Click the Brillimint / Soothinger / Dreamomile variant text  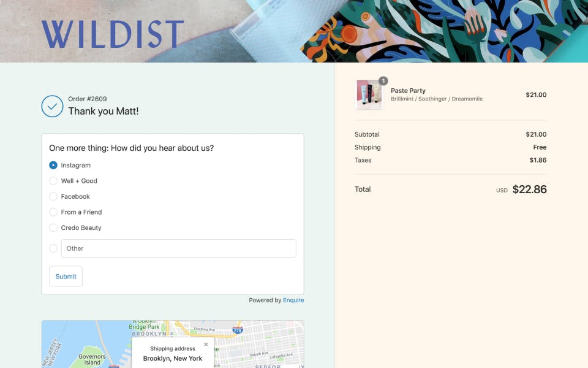[437, 99]
